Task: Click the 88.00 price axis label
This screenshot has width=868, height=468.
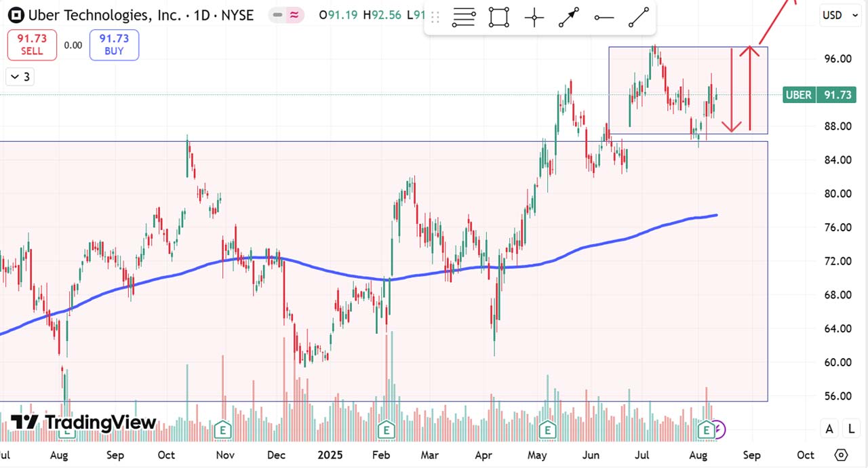Action: (x=838, y=126)
